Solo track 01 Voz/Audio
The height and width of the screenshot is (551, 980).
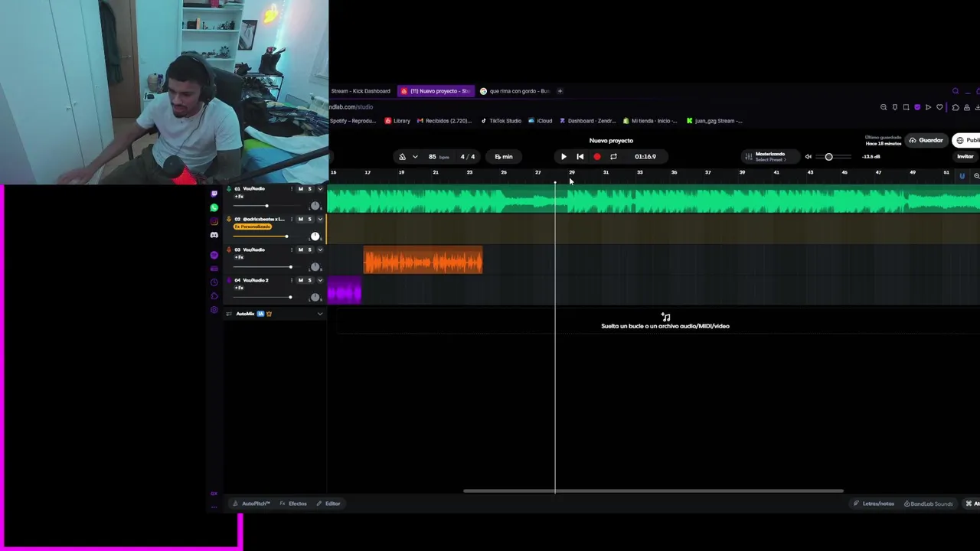(x=309, y=189)
